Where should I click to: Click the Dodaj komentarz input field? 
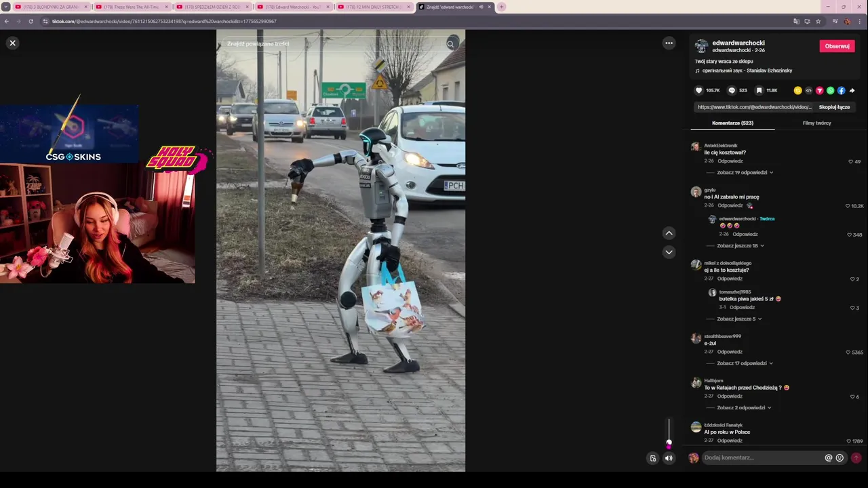pos(762,457)
